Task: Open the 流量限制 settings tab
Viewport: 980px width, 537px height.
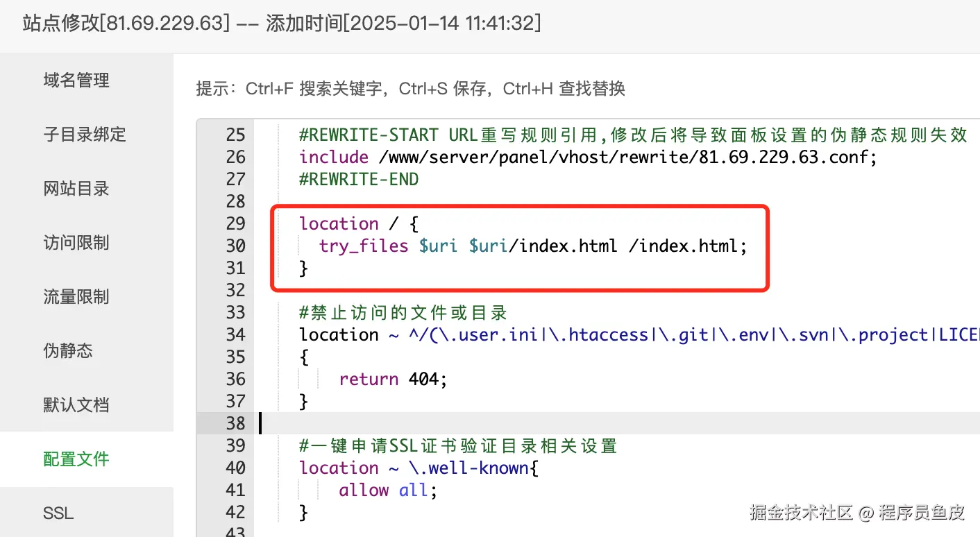Action: (x=76, y=297)
